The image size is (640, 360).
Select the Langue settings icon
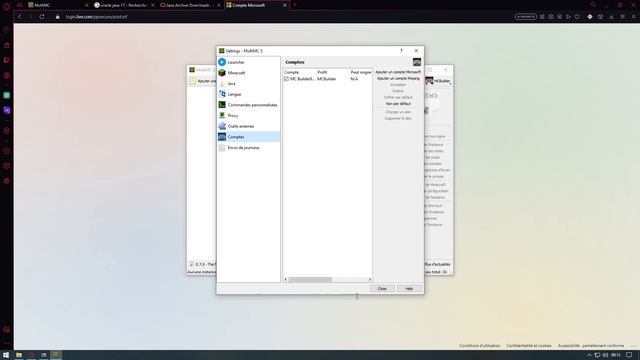(222, 94)
